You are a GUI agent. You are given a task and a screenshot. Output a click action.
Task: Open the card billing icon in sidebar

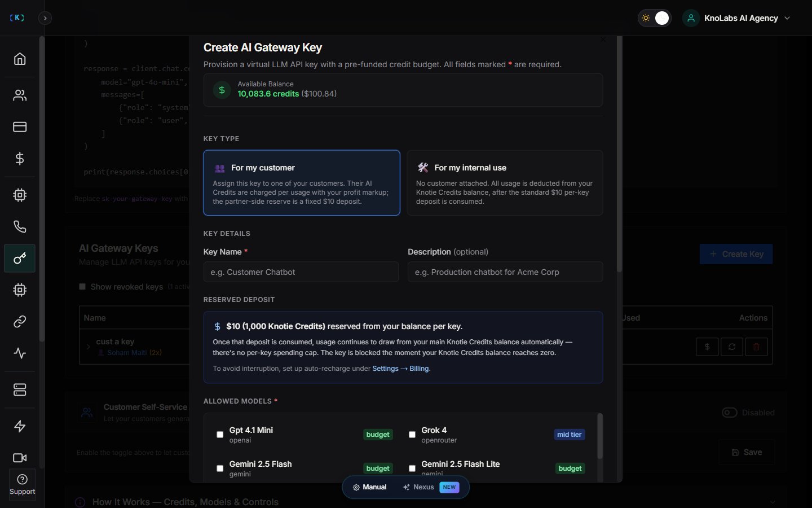[x=20, y=127]
